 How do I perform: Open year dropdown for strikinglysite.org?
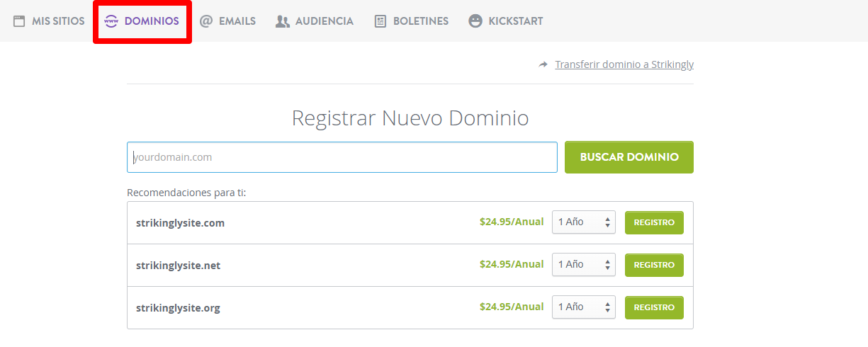point(584,307)
